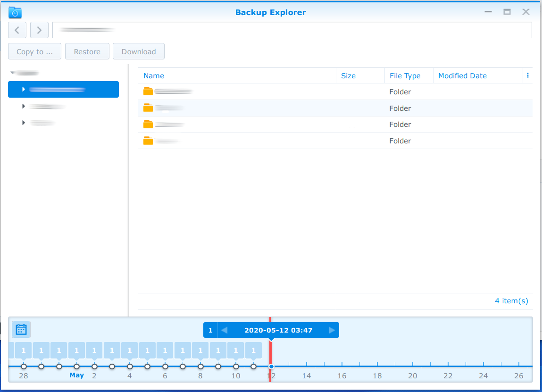Open the calendar picker on the timeline
Viewport: 542px width, 392px height.
pos(21,329)
